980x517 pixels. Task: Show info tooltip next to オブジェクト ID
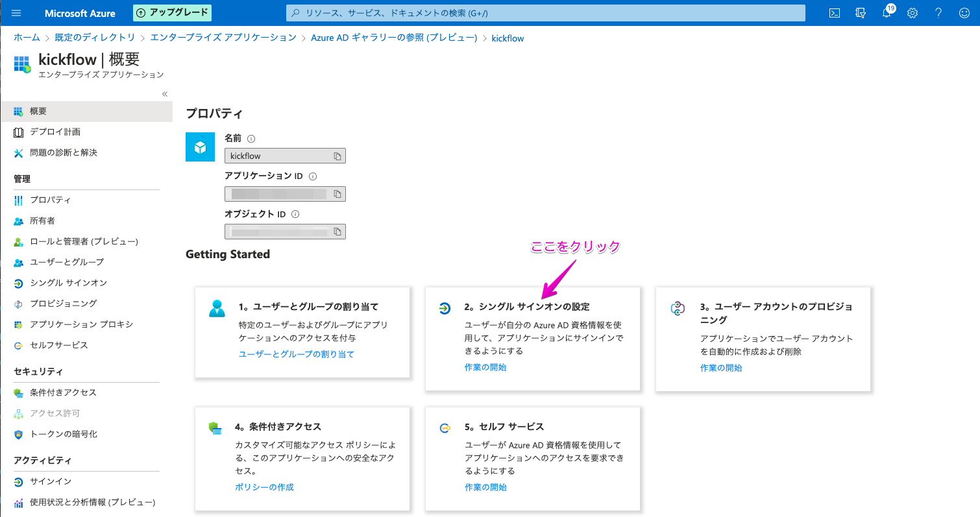pos(295,214)
